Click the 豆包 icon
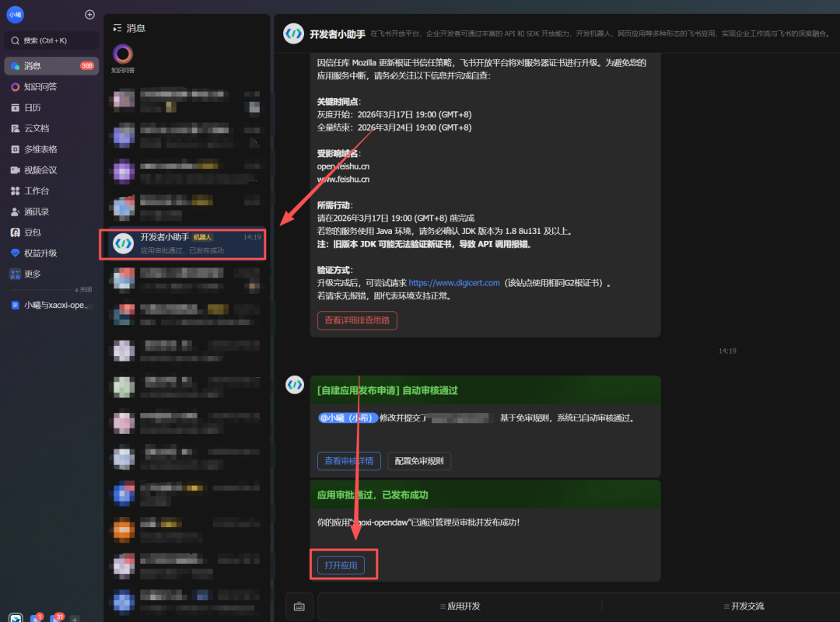 pyautogui.click(x=15, y=232)
